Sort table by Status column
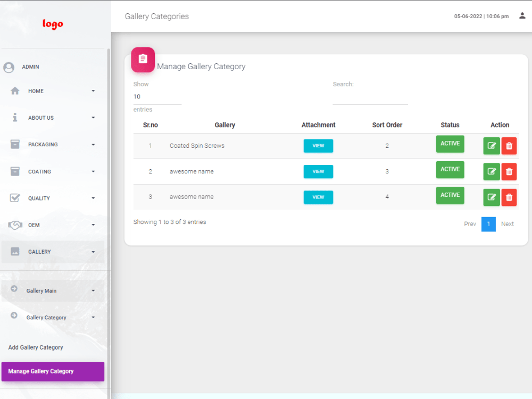Viewport: 532px width, 399px height. [450, 125]
